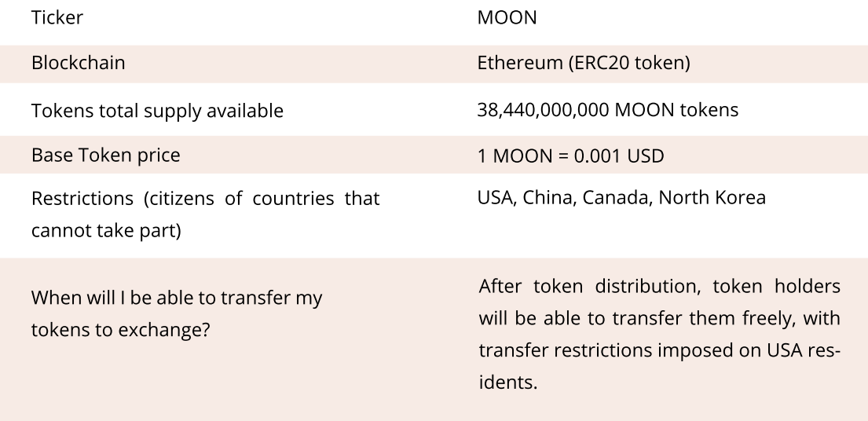Select the MOON ticker value
The width and height of the screenshot is (868, 421).
pos(507,17)
